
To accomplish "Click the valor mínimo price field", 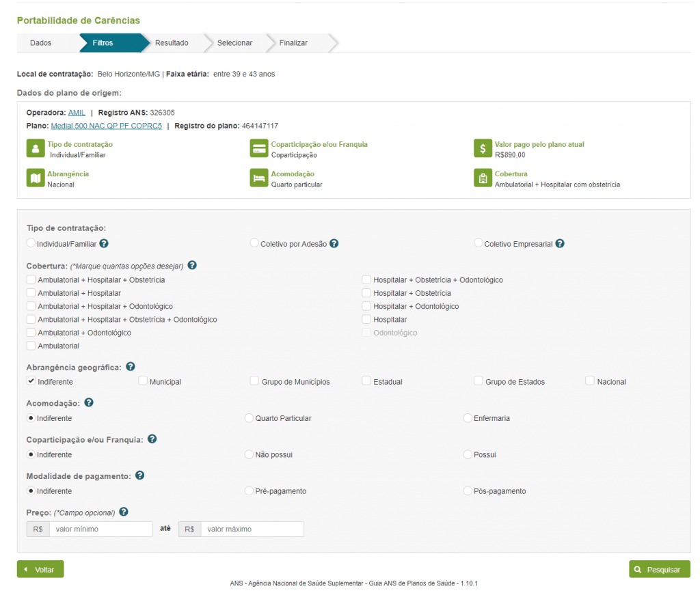I will click(x=100, y=529).
